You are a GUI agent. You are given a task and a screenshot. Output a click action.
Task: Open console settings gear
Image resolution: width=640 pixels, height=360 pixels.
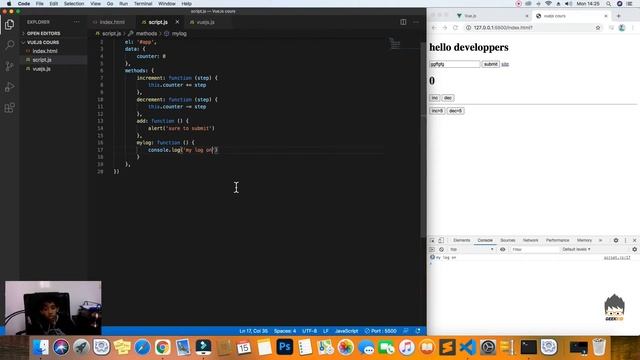pos(634,249)
